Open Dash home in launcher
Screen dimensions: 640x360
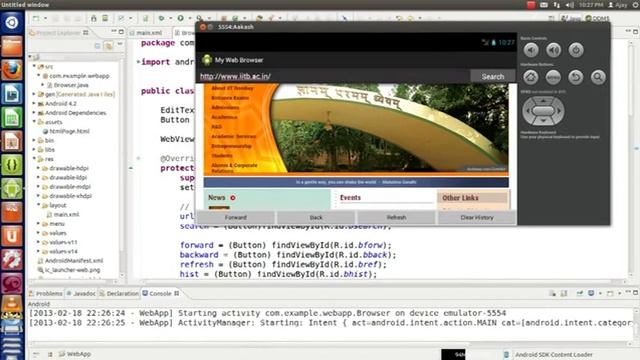coord(12,22)
